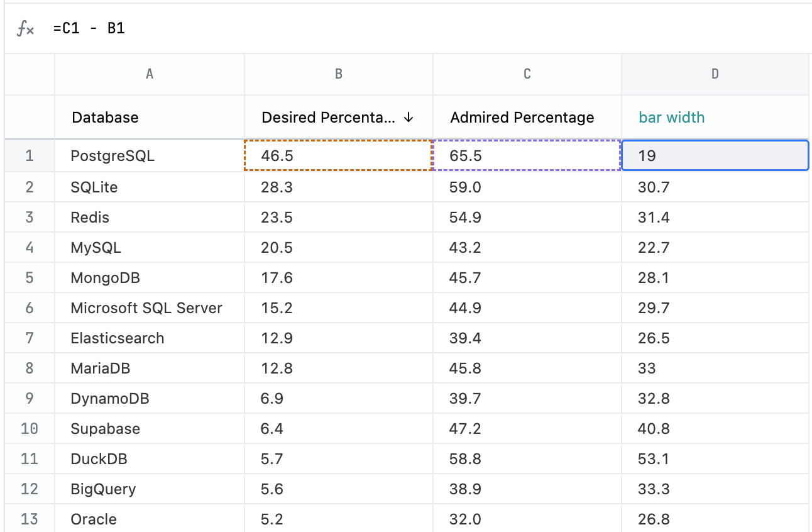This screenshot has height=532, width=812.
Task: Select column B letter header
Action: [338, 74]
